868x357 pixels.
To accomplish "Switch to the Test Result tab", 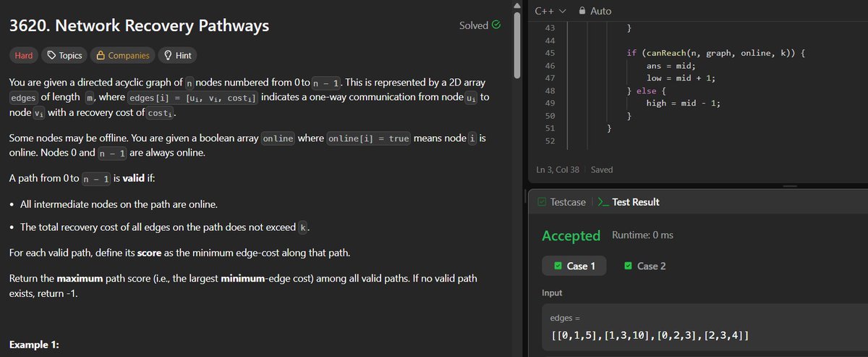I will (x=629, y=203).
